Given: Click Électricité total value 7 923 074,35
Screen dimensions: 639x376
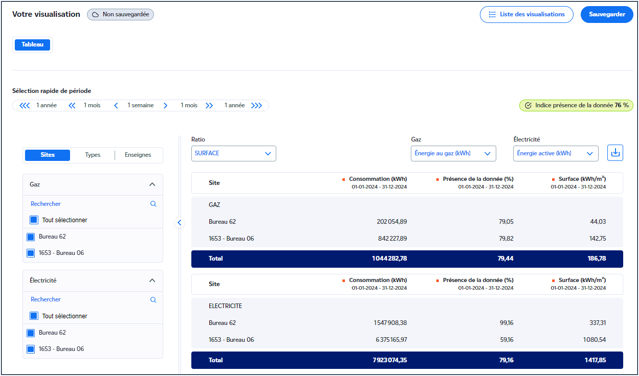Looking at the screenshot, I should (390, 360).
